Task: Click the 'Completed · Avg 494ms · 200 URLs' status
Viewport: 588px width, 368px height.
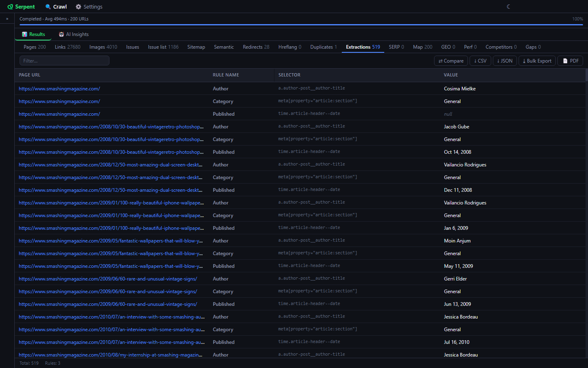Action: [54, 19]
